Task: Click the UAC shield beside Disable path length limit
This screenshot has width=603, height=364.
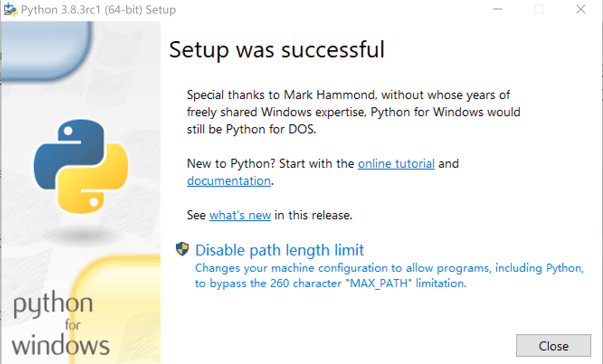Action: pos(181,249)
